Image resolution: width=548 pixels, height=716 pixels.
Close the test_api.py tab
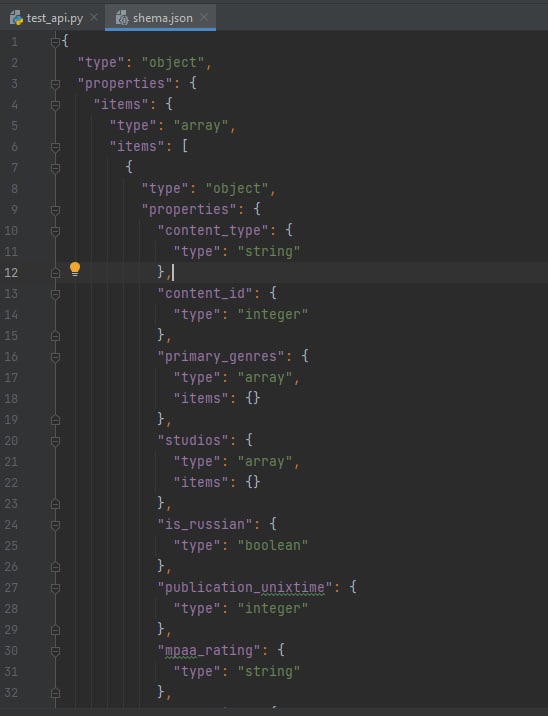pyautogui.click(x=94, y=17)
